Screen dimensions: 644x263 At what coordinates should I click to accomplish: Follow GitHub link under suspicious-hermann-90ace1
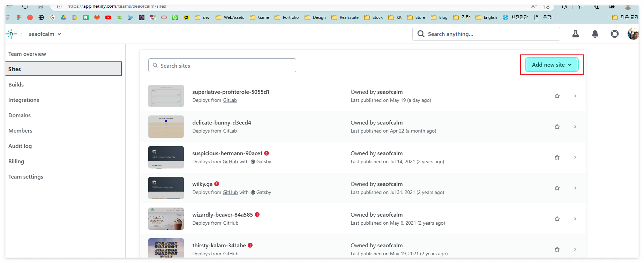230,162
